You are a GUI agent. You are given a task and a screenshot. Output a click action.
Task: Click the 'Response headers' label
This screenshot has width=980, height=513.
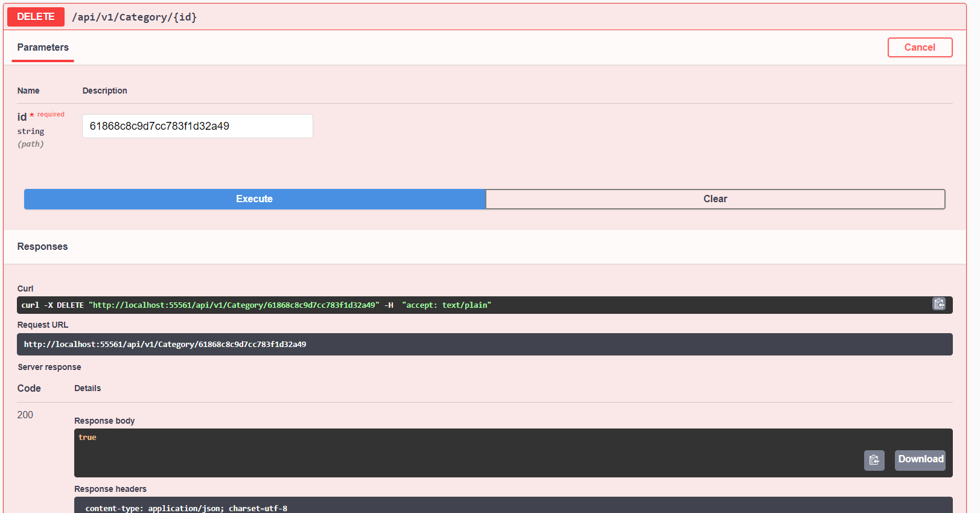[110, 489]
